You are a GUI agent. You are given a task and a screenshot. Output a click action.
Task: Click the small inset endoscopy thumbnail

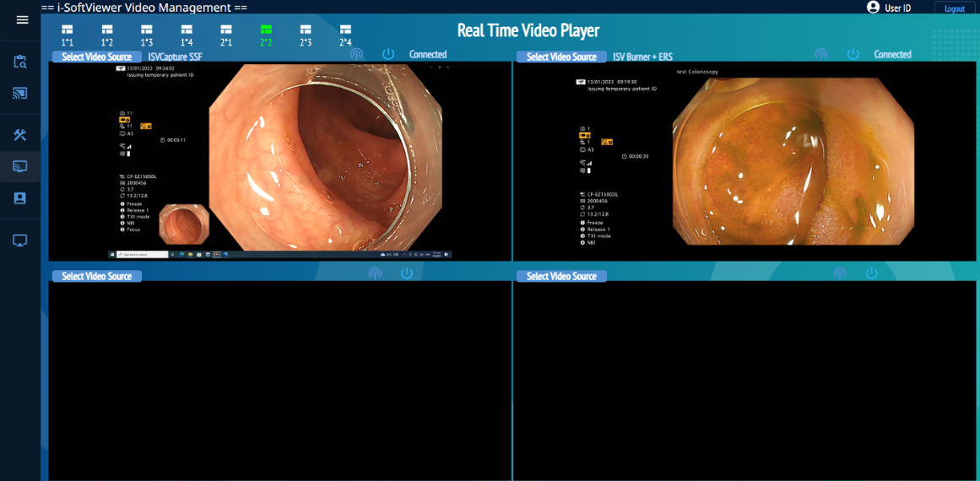pos(184,224)
